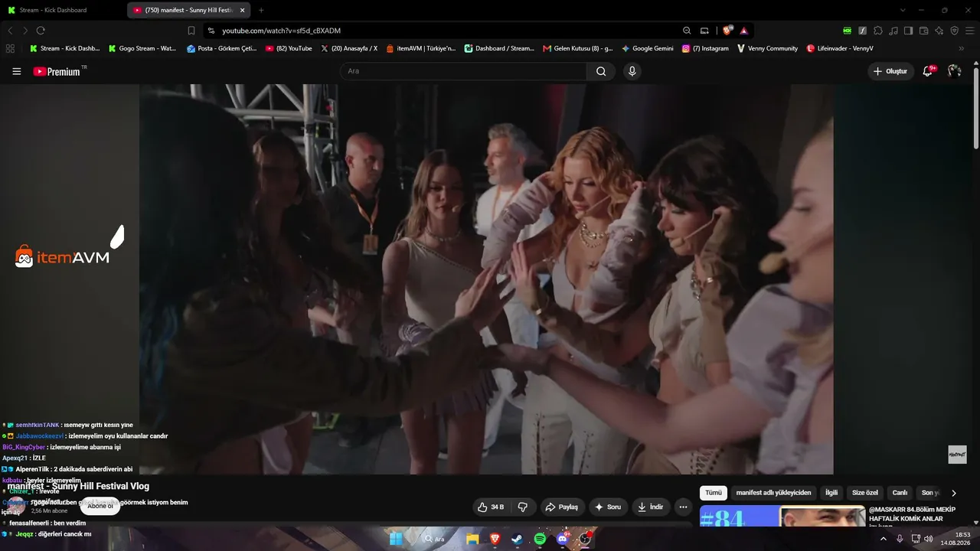Subscribe with the Abone ol button
This screenshot has width=980, height=551.
pyautogui.click(x=100, y=506)
